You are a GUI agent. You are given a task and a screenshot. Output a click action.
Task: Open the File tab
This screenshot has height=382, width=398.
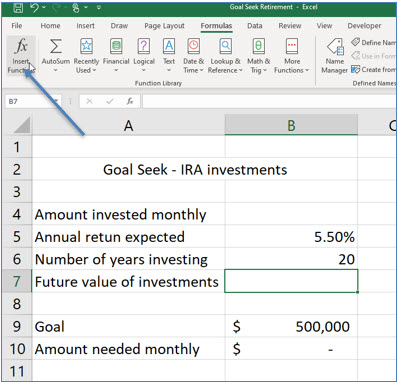[x=17, y=26]
